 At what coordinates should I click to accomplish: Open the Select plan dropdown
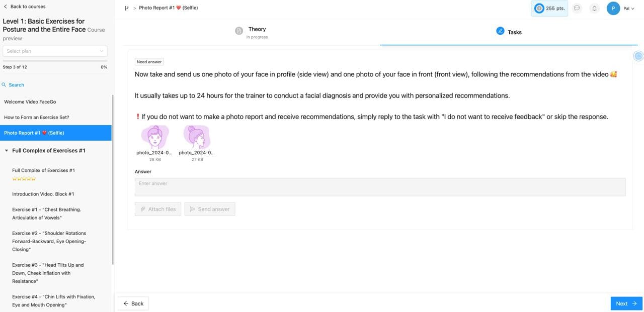pyautogui.click(x=55, y=51)
